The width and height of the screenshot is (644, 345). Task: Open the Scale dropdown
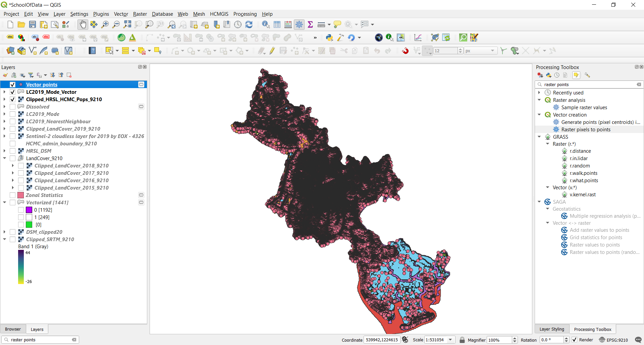450,340
